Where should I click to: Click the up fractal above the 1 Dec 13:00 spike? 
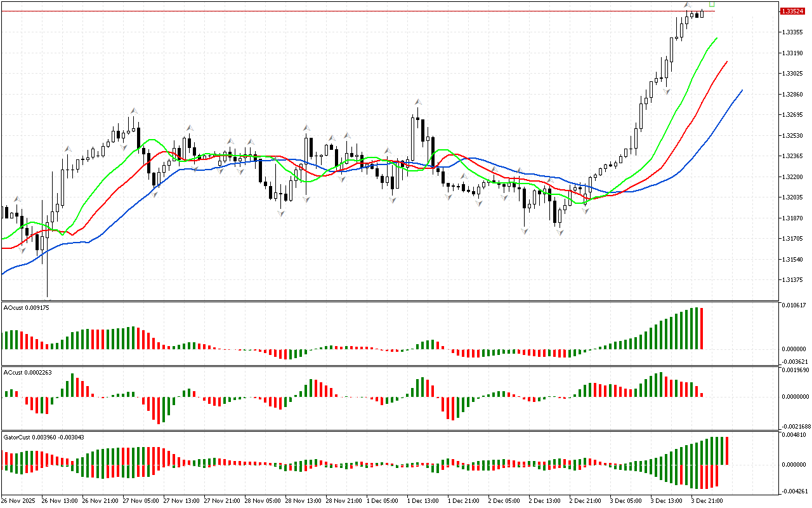[x=418, y=102]
